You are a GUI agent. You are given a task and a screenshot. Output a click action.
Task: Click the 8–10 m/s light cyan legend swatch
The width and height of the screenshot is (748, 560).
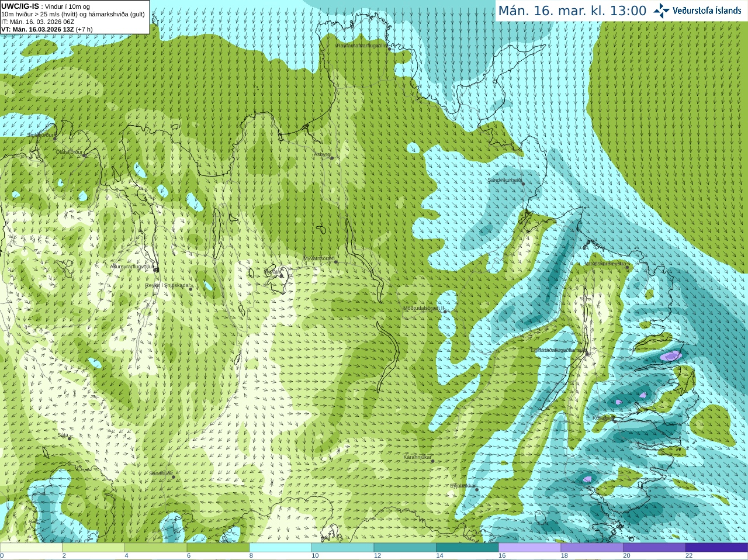pos(280,548)
